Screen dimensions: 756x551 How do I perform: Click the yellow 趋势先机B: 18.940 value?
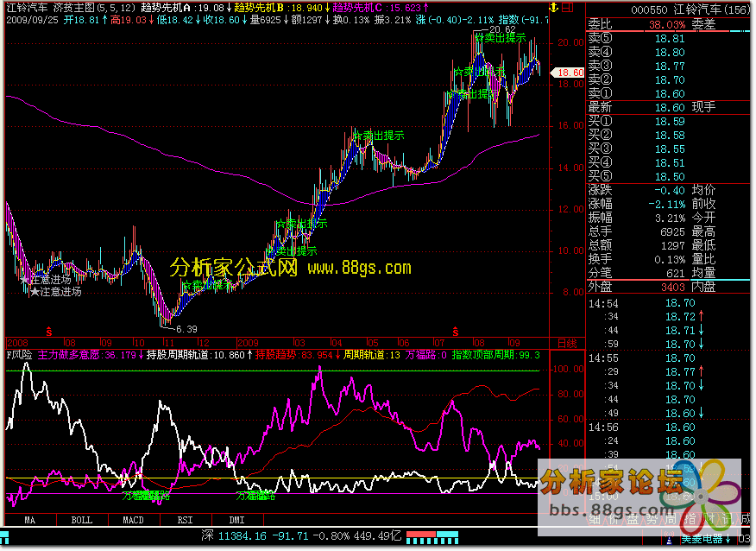(x=281, y=8)
